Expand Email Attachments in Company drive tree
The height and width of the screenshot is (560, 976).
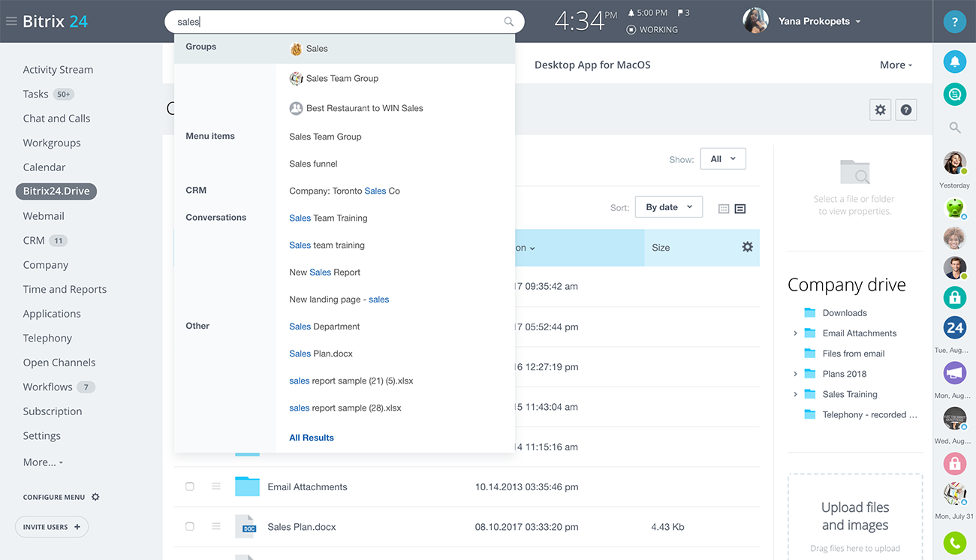click(x=795, y=333)
